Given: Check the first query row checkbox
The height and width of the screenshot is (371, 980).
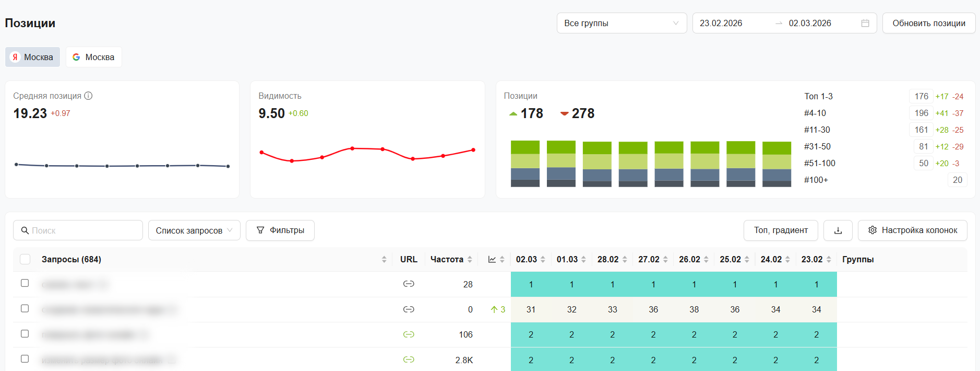Looking at the screenshot, I should tap(25, 283).
